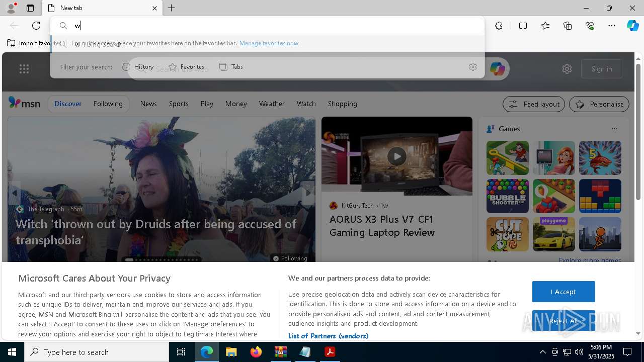This screenshot has width=644, height=362.
Task: Launch the stickman city runner game
Action: tap(600, 234)
